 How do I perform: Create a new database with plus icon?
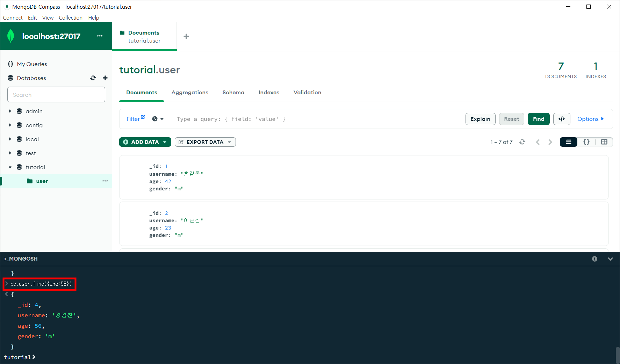pyautogui.click(x=105, y=78)
